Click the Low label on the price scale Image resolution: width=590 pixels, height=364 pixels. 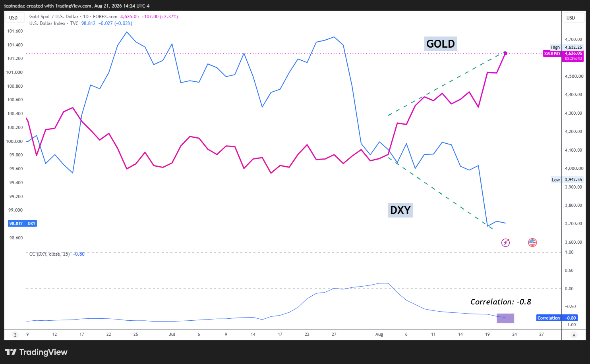click(556, 180)
